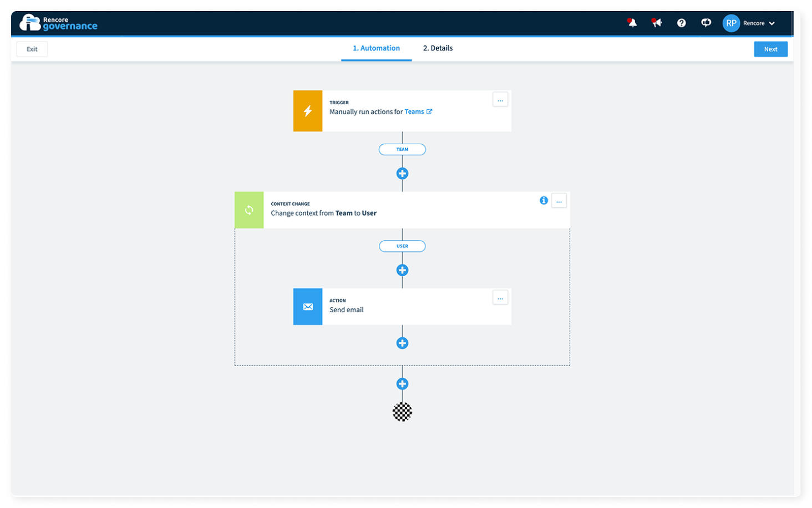The image size is (812, 508).
Task: Select the 'Send email' action text
Action: pos(347,310)
